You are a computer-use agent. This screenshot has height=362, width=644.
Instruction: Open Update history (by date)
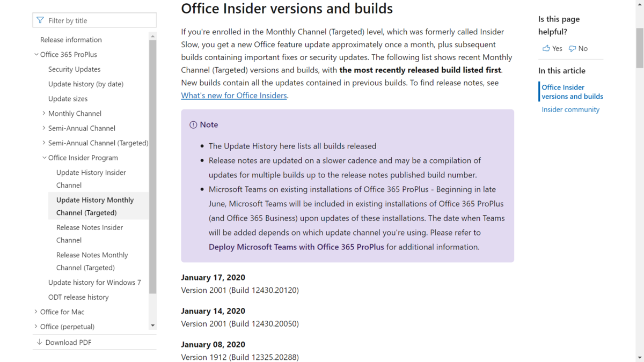(86, 84)
